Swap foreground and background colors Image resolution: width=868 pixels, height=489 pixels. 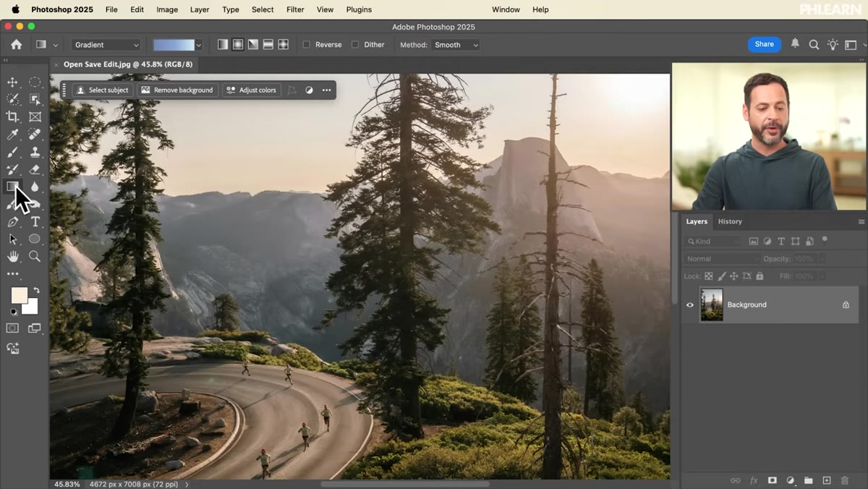click(36, 291)
